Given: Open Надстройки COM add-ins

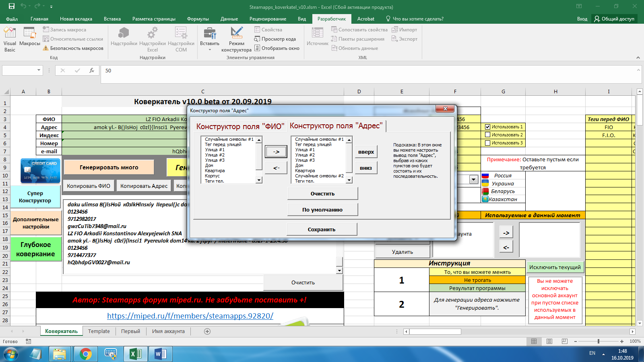Looking at the screenshot, I should pos(181,39).
